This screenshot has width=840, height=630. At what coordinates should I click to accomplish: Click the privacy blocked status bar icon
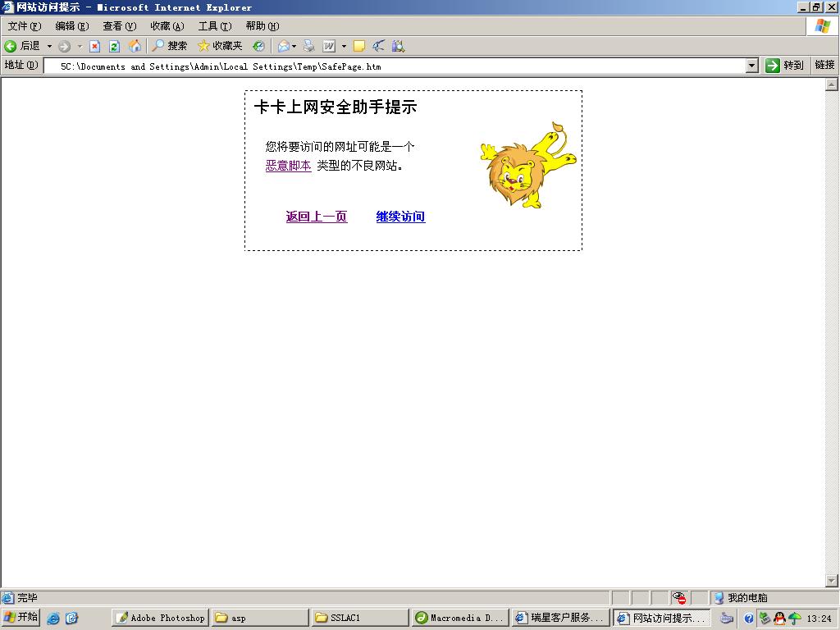point(679,598)
